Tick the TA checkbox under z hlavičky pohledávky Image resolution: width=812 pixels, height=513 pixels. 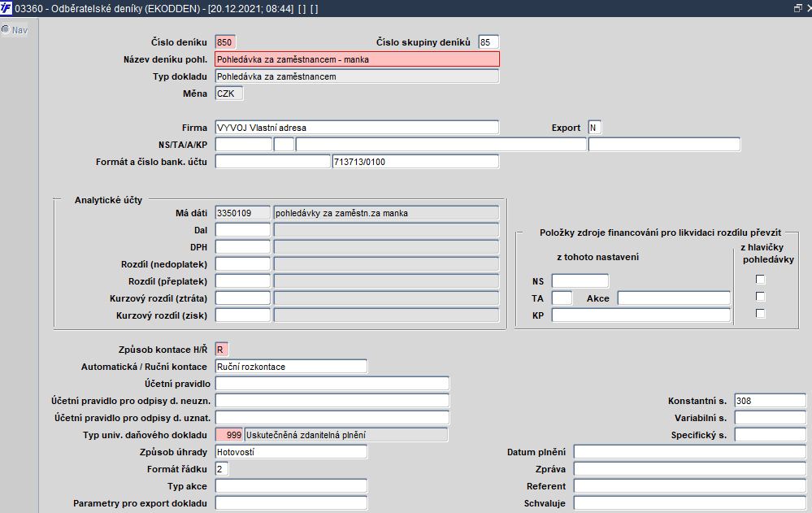pyautogui.click(x=760, y=297)
